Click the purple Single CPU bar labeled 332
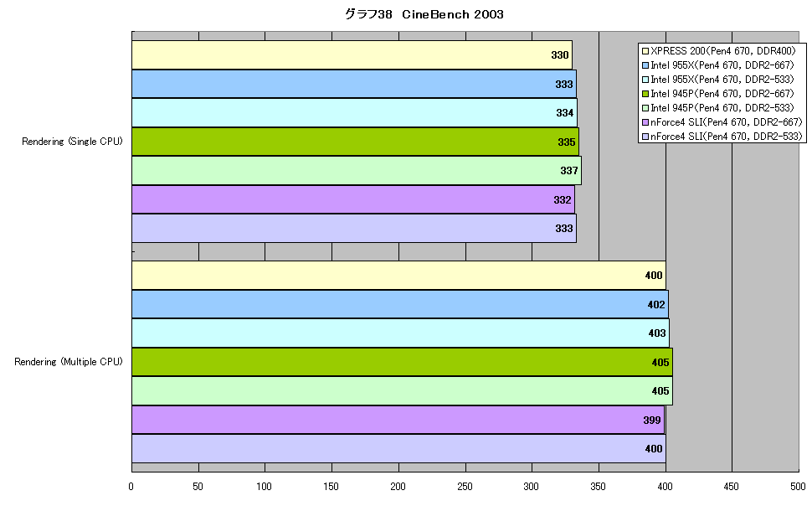The width and height of the screenshot is (812, 506). (x=353, y=199)
